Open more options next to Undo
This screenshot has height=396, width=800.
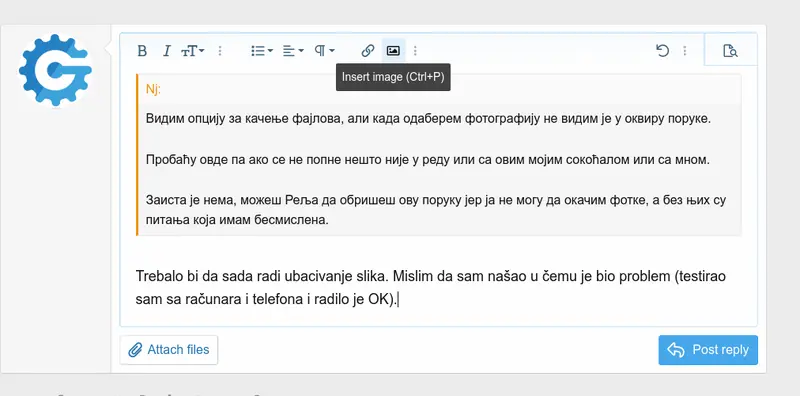(x=685, y=51)
